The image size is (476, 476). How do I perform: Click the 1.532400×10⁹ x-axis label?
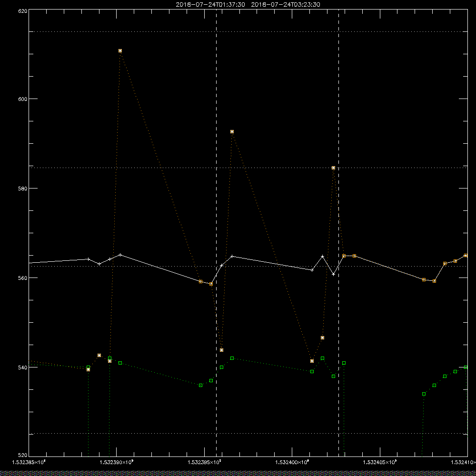coord(292,462)
